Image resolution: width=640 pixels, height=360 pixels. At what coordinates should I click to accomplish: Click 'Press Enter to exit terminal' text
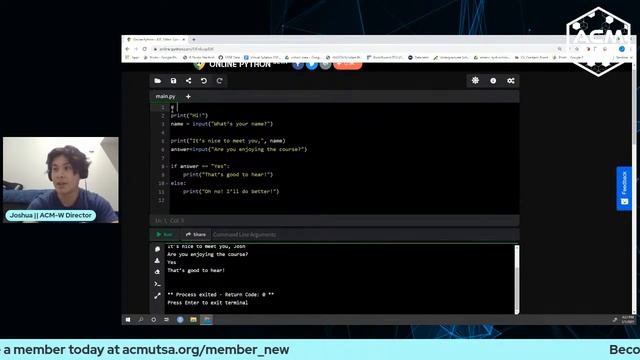point(207,303)
